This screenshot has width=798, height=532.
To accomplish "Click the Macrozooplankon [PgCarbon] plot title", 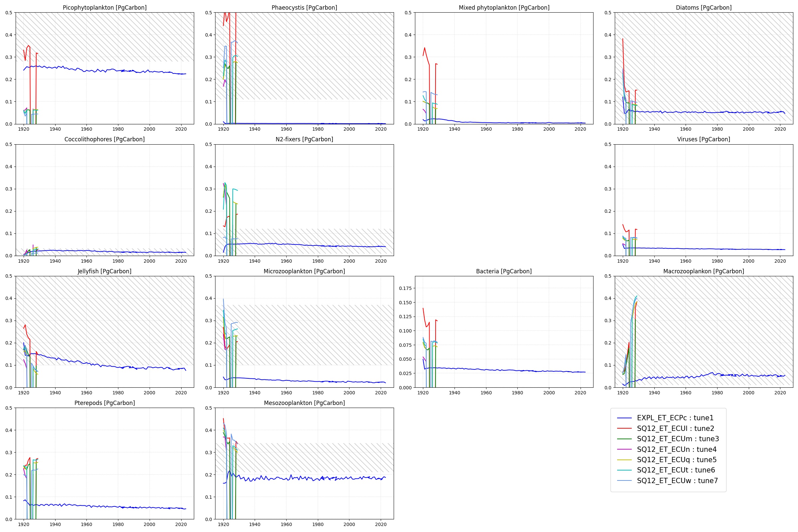I will click(x=704, y=271).
